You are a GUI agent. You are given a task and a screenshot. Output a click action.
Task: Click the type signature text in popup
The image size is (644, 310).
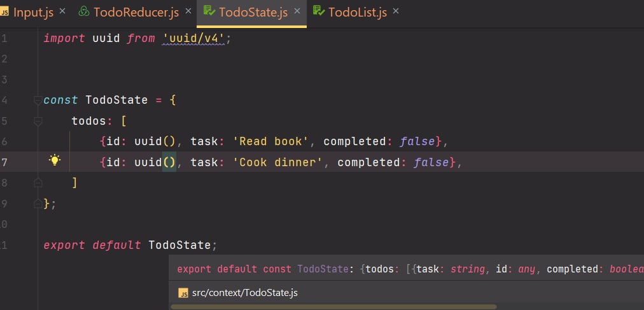410,269
